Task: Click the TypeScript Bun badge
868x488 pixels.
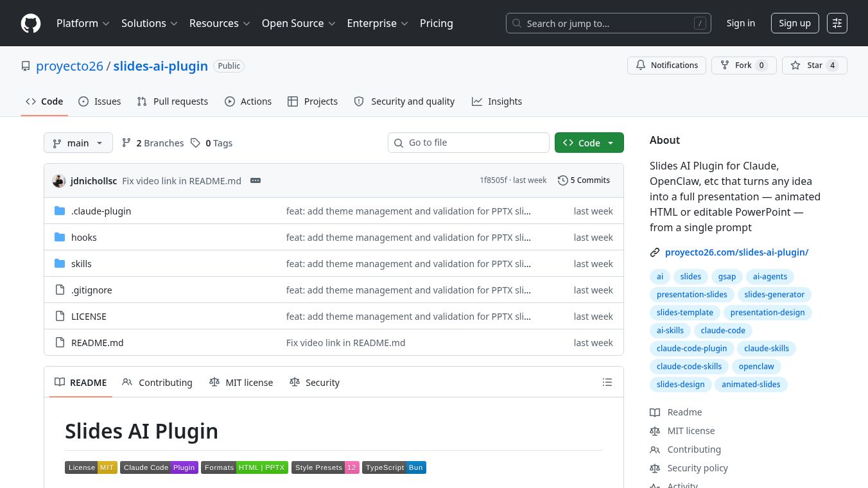Action: pyautogui.click(x=394, y=467)
